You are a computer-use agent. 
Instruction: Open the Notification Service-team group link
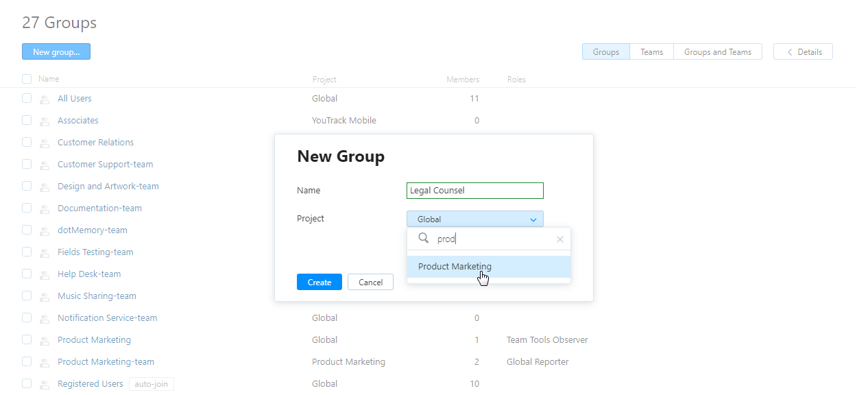108,318
